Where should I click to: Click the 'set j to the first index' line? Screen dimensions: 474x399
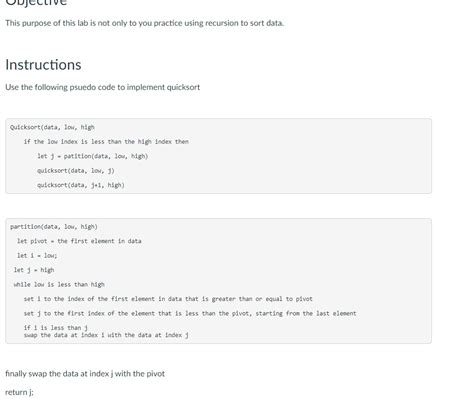(190, 313)
